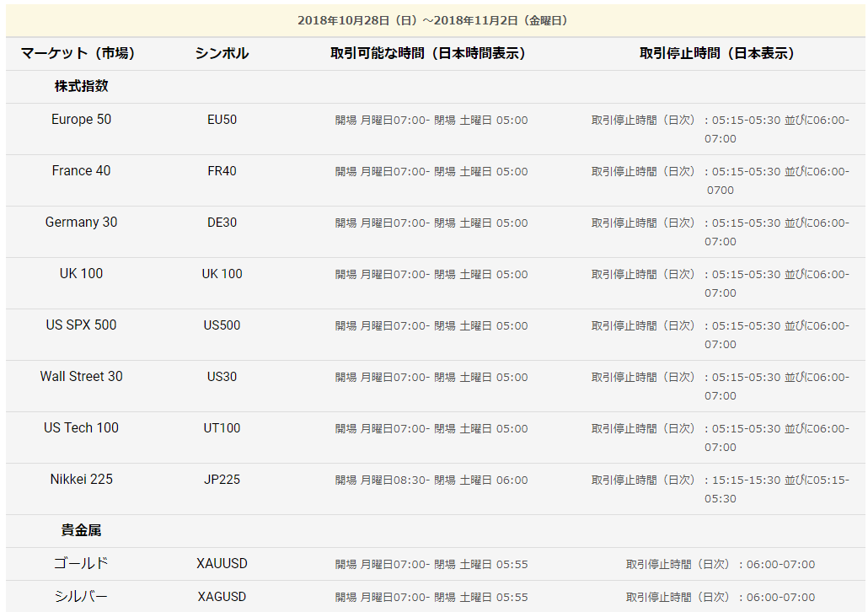Click trading hours for Europe 50
868x612 pixels.
(x=431, y=121)
